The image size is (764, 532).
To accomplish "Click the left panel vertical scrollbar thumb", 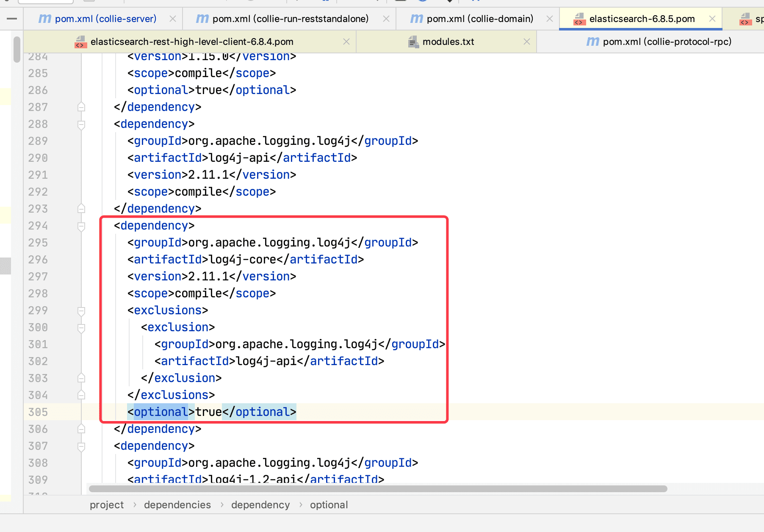I will pos(17,50).
